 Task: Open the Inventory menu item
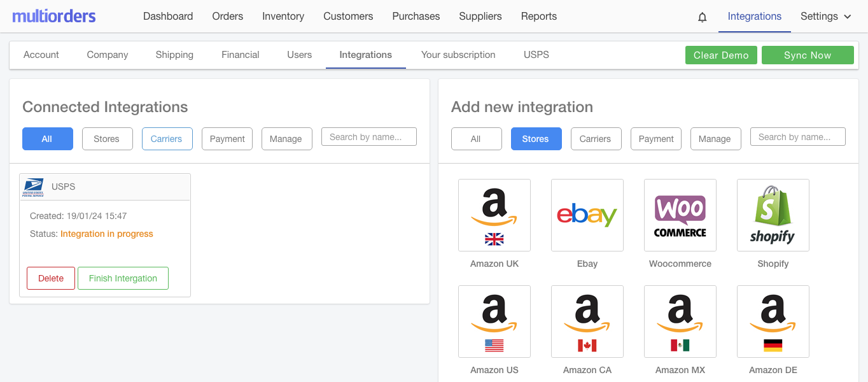(x=283, y=17)
